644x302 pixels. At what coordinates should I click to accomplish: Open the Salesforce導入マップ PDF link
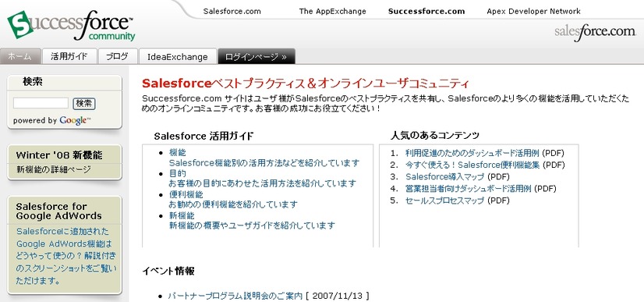click(445, 177)
